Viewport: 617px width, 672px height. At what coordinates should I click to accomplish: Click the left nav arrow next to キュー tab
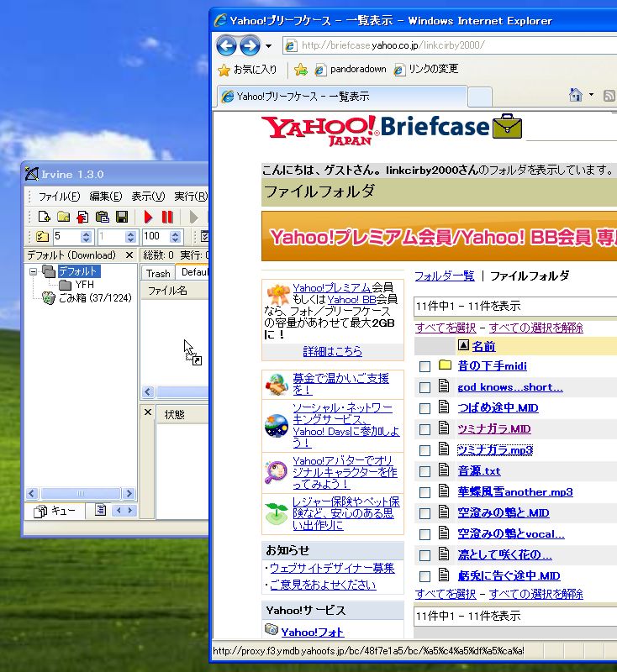click(119, 510)
